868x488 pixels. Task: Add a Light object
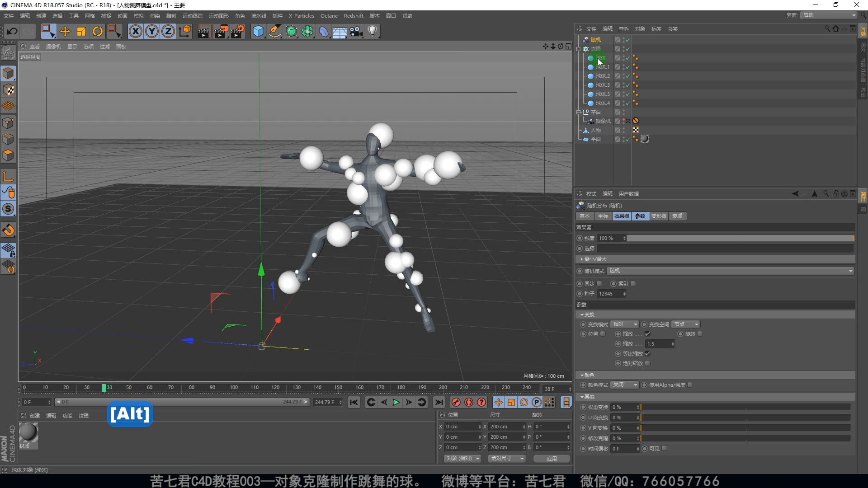point(373,31)
